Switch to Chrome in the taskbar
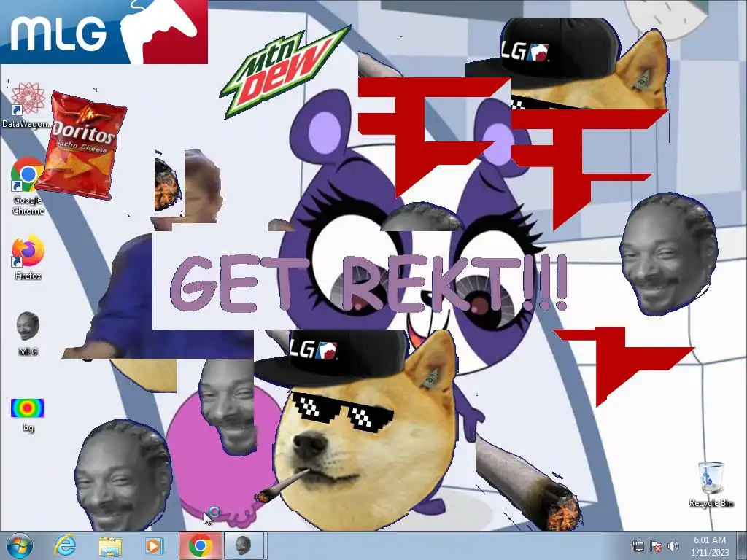The image size is (747, 560). tap(200, 545)
